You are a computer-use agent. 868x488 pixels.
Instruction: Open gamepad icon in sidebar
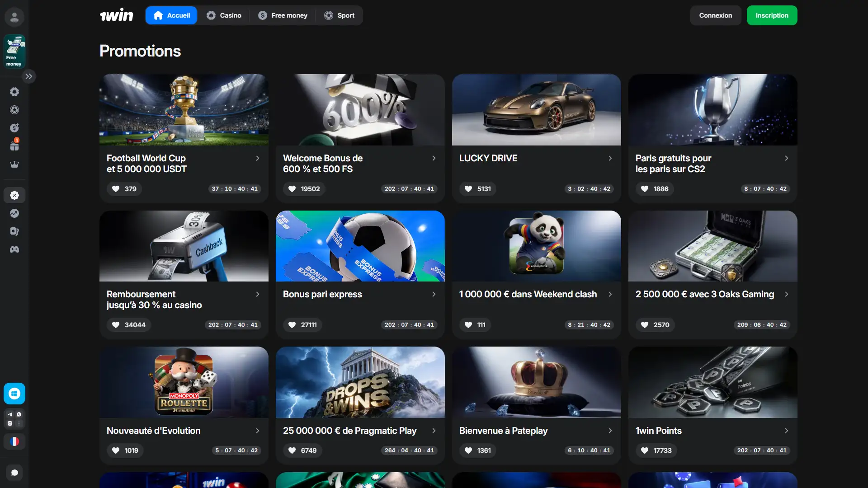tap(14, 249)
